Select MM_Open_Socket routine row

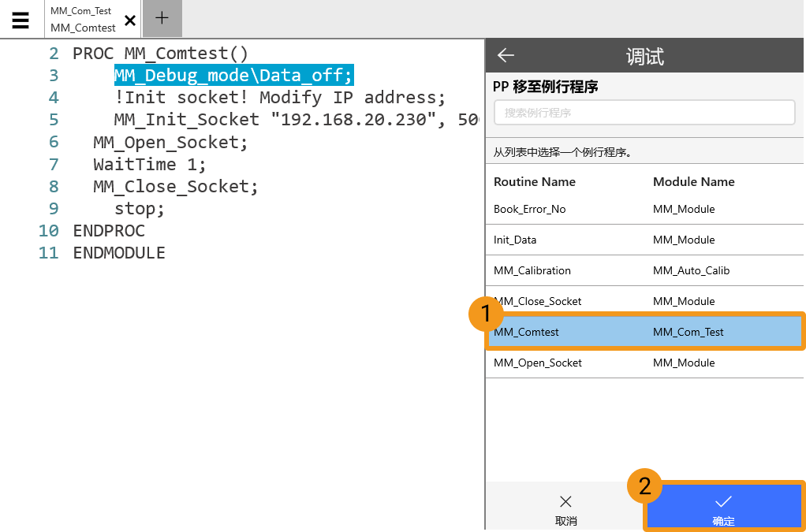(644, 363)
